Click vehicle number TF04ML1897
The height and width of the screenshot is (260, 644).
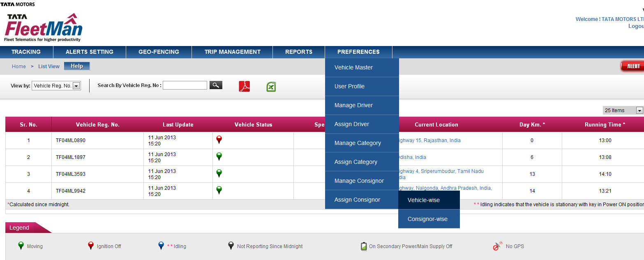pyautogui.click(x=71, y=157)
